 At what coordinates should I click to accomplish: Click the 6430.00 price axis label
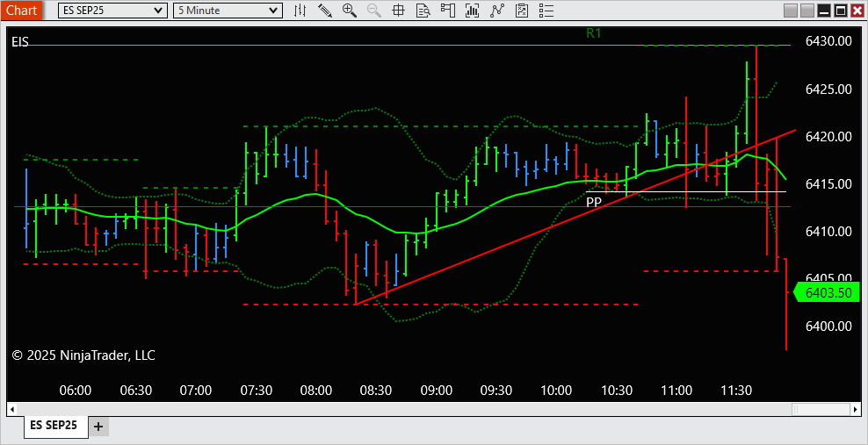click(x=828, y=41)
